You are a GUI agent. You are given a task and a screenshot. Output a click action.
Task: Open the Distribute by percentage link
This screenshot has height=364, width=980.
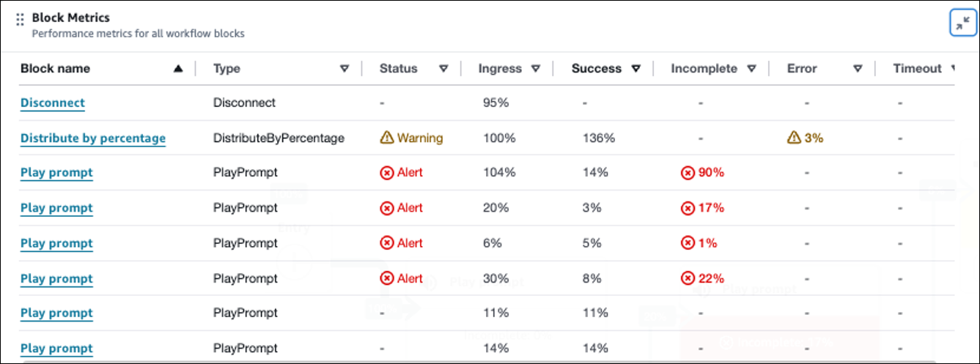click(93, 138)
